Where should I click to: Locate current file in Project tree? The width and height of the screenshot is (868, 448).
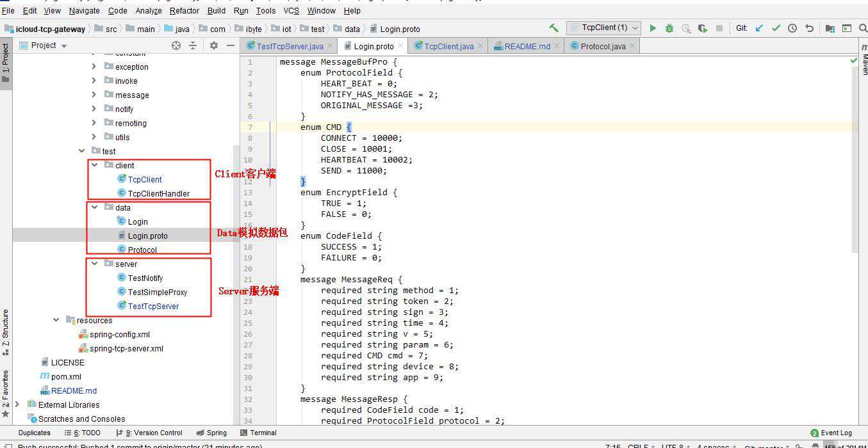tap(176, 45)
